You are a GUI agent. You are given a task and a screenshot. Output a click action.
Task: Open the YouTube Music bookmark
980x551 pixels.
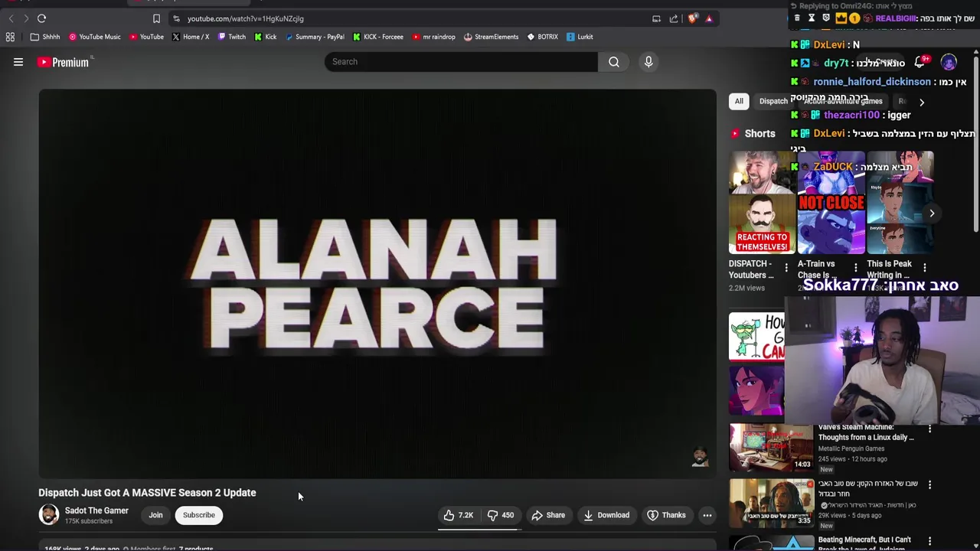coord(95,37)
